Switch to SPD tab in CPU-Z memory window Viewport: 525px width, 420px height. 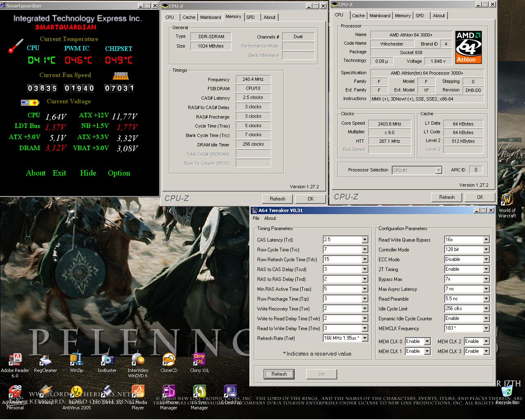click(x=251, y=17)
